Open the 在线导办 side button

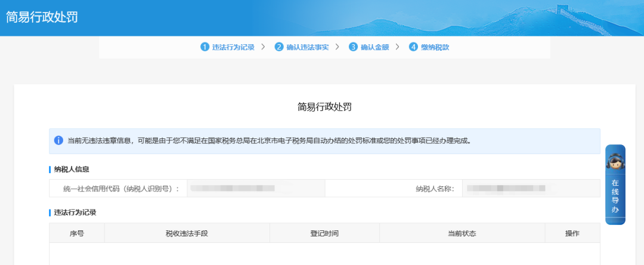(615, 184)
